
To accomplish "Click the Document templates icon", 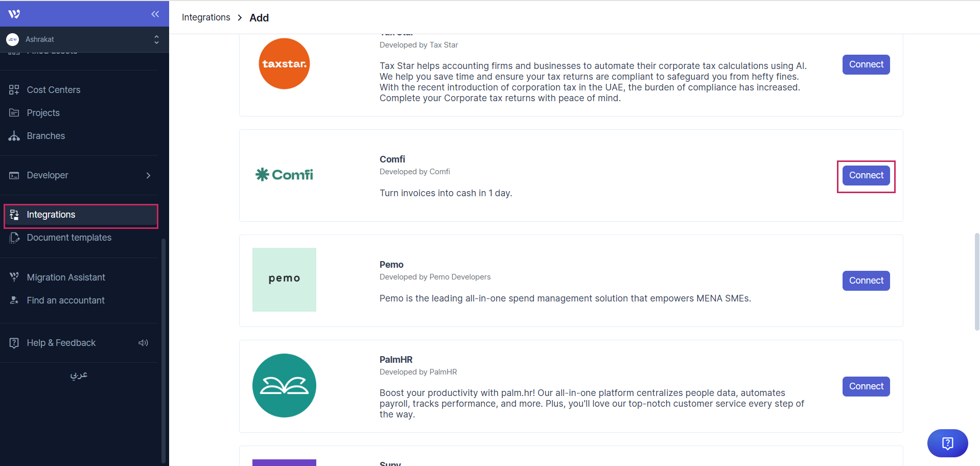I will click(14, 238).
